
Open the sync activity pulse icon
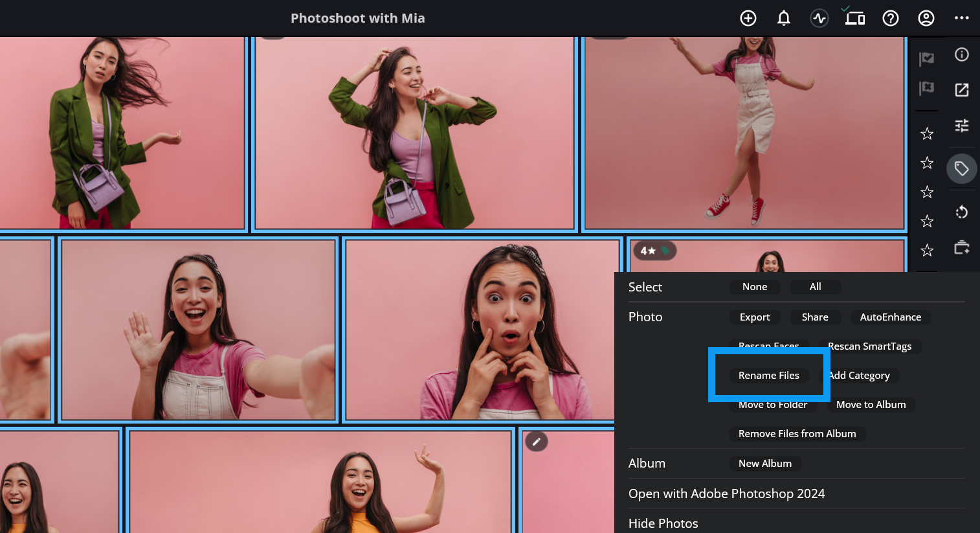point(819,18)
